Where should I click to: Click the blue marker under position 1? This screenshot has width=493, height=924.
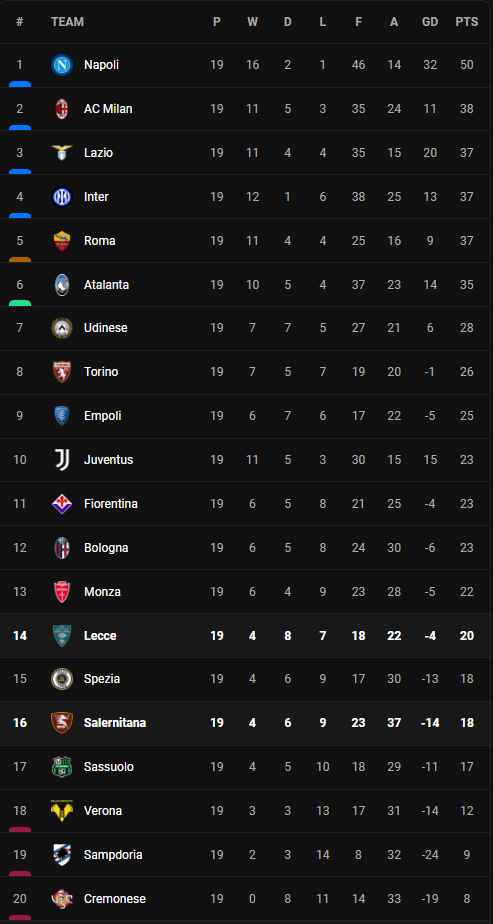point(20,84)
